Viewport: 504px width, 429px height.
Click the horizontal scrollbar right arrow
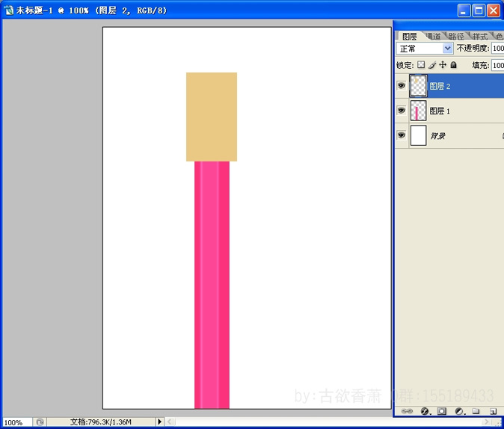click(486, 422)
